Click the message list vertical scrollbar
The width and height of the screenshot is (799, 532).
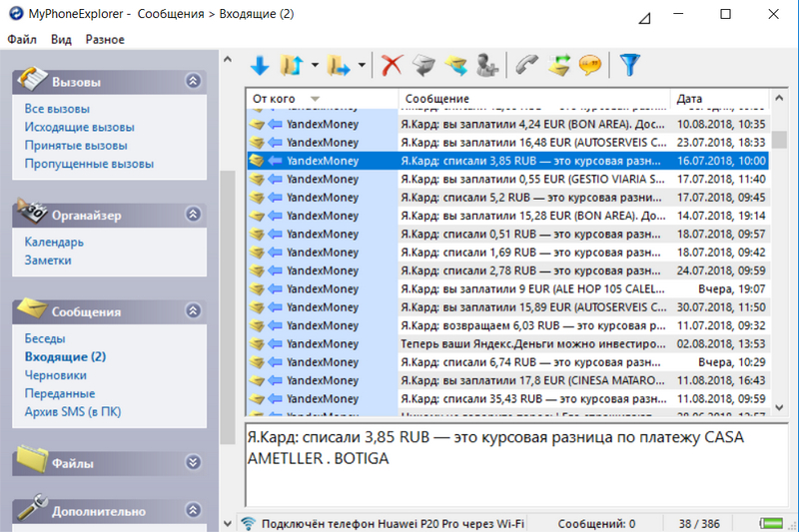[x=779, y=260]
